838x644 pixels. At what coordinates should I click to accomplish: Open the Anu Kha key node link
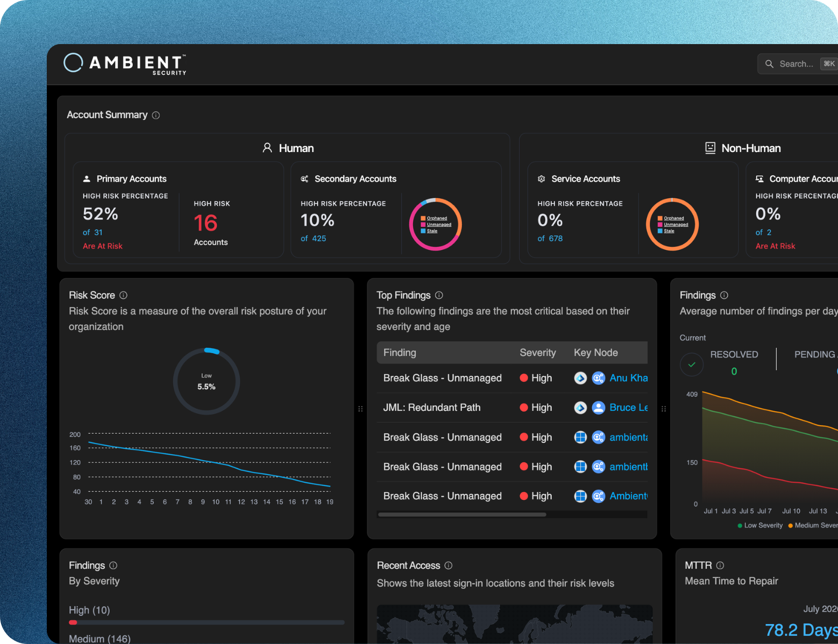(x=628, y=378)
